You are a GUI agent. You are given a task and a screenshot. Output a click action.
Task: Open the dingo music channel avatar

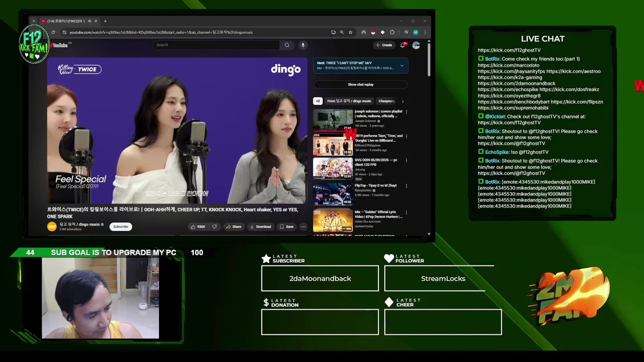click(x=52, y=227)
